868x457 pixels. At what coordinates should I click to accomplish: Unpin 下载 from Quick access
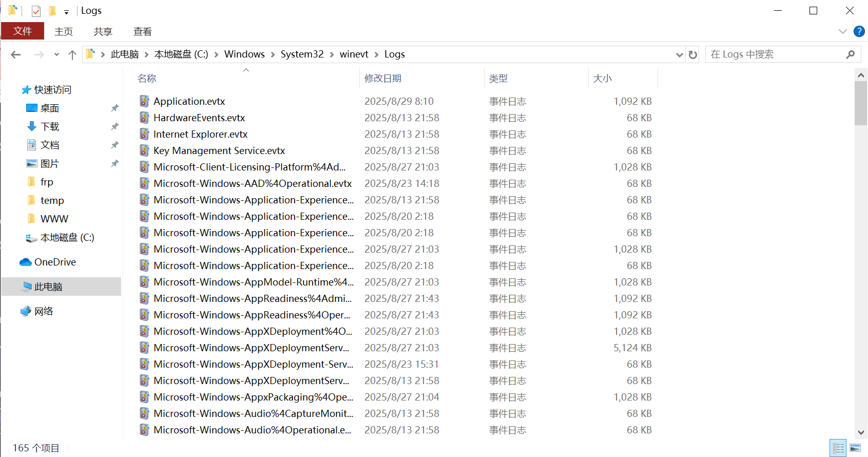click(x=114, y=126)
